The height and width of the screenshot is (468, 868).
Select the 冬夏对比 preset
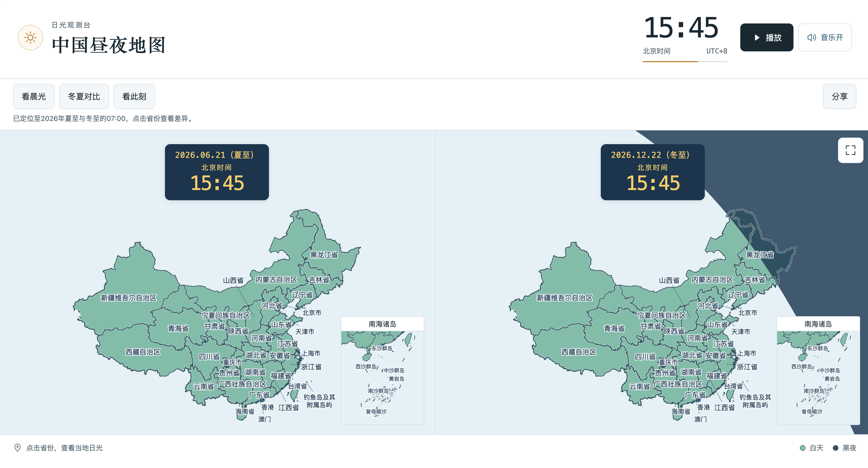(84, 96)
